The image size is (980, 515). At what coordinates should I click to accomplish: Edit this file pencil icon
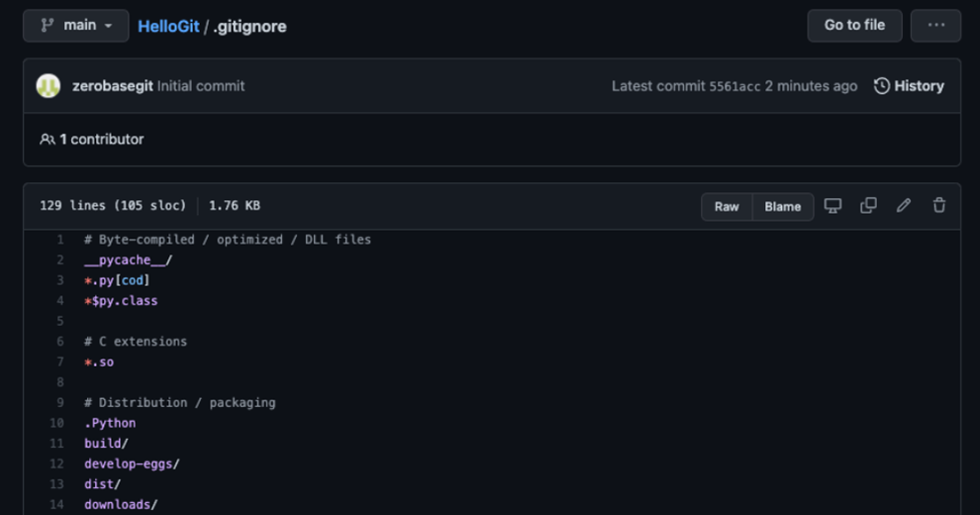pos(903,206)
